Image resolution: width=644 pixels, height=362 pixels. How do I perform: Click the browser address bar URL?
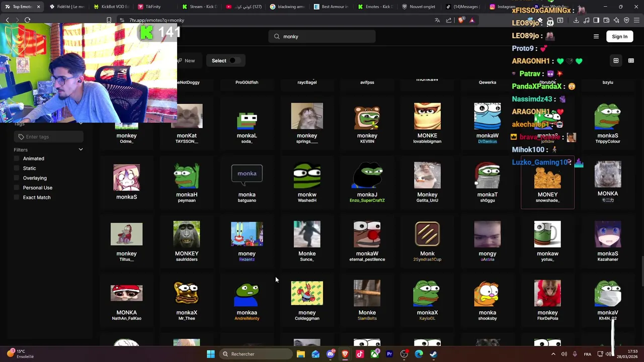pyautogui.click(x=156, y=20)
